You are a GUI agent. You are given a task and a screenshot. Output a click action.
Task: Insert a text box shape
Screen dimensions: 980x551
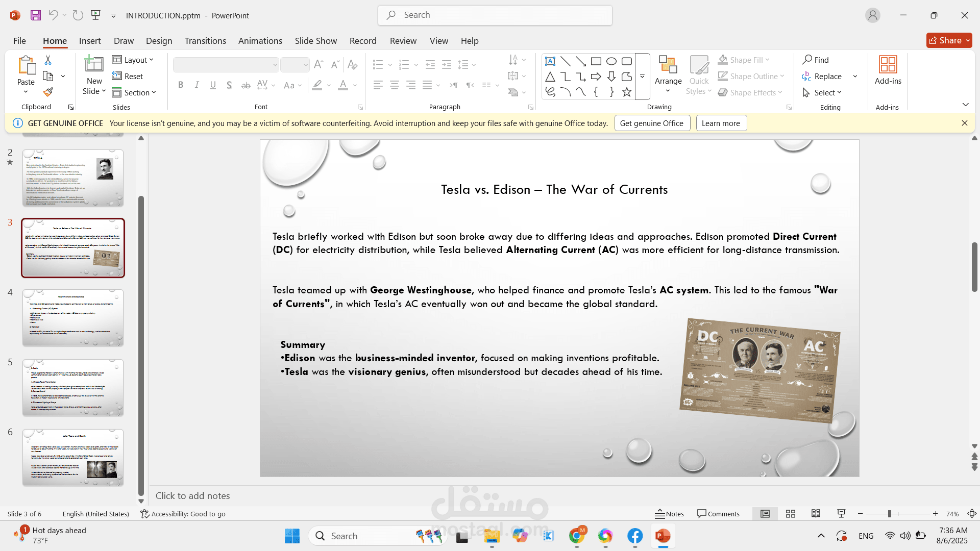point(550,61)
